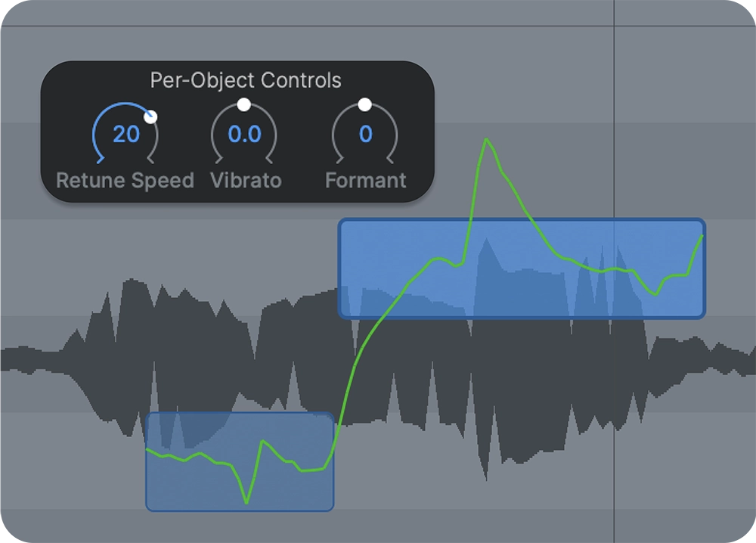Click the white handle on Retune Speed knob
This screenshot has width=756, height=543.
[x=150, y=116]
